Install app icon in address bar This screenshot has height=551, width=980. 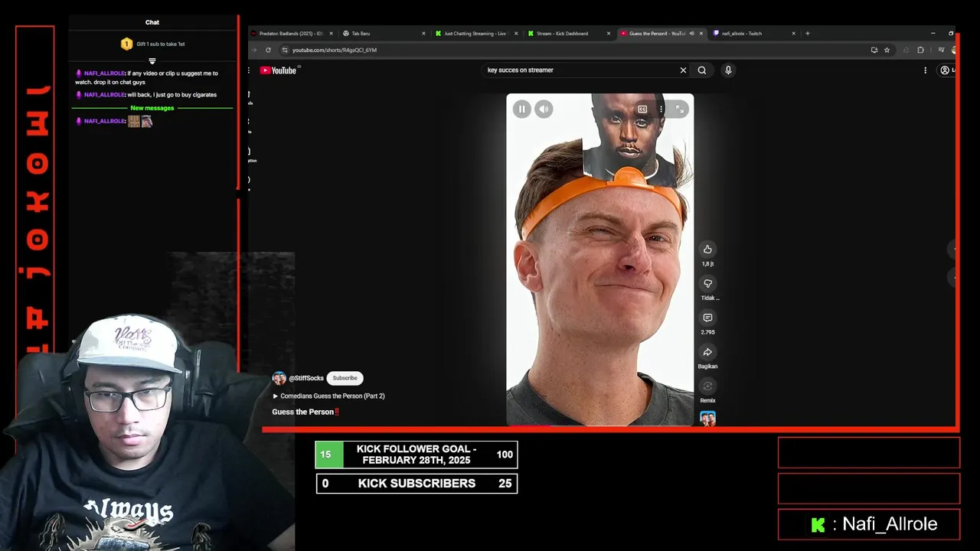click(x=874, y=50)
